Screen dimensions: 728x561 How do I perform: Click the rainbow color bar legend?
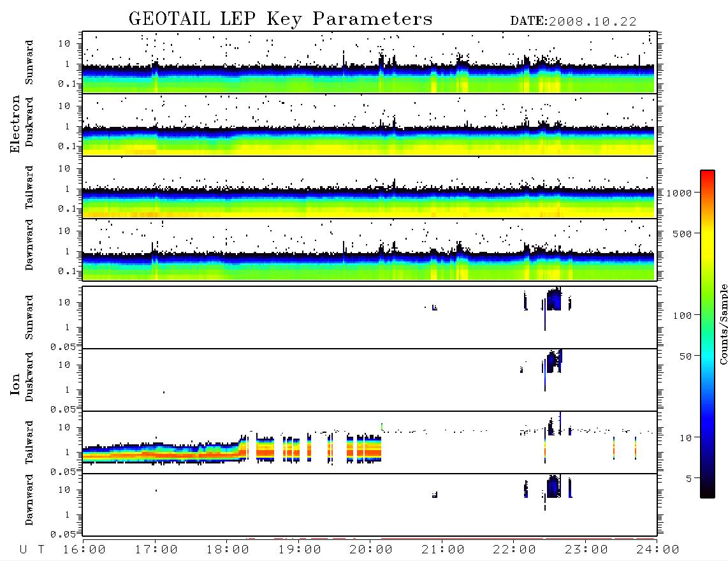pyautogui.click(x=708, y=334)
